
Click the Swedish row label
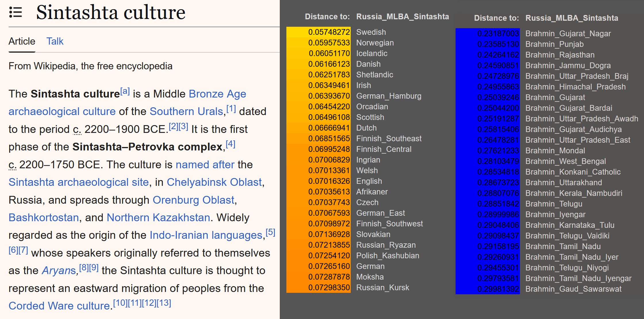371,32
